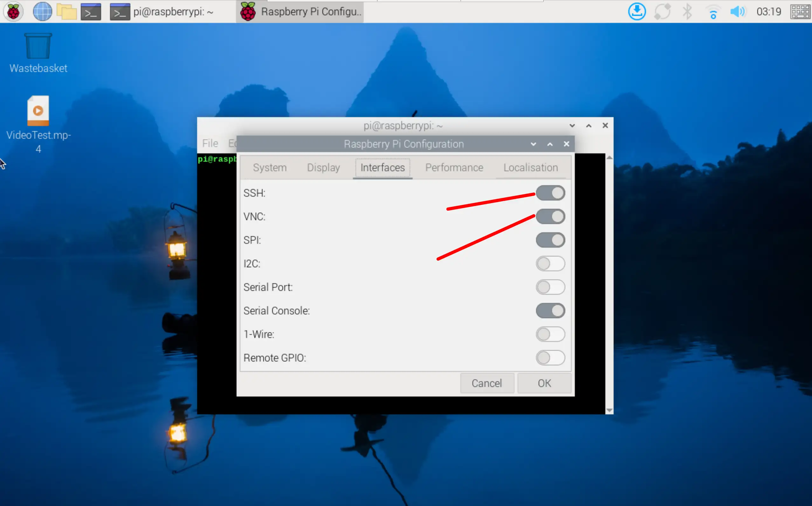812x506 pixels.
Task: Switch to pi@raspberrypi terminal taskbar entry
Action: 163,12
